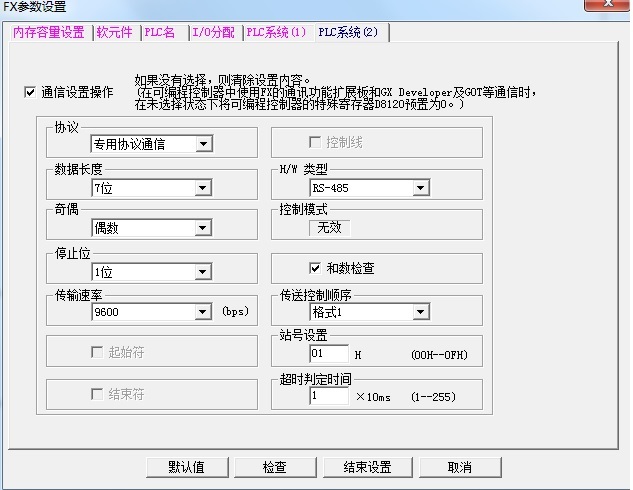Viewport: 633px width, 490px height.
Task: Click the 超时判定时间 input field
Action: pos(328,396)
